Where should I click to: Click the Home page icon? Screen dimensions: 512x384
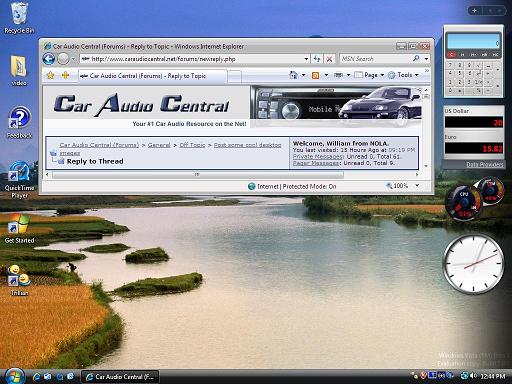click(x=293, y=75)
